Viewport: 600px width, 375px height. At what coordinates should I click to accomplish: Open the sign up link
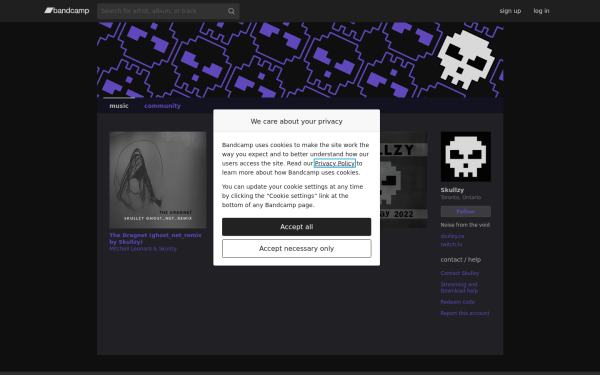click(510, 11)
